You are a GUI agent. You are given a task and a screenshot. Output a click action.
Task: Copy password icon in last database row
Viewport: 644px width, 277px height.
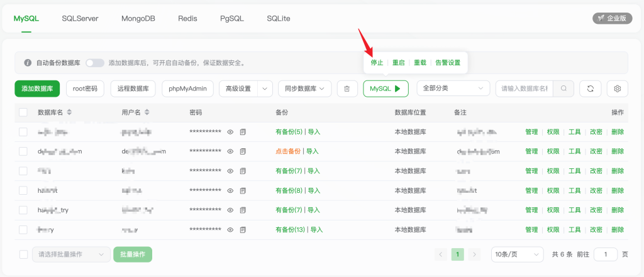[243, 230]
